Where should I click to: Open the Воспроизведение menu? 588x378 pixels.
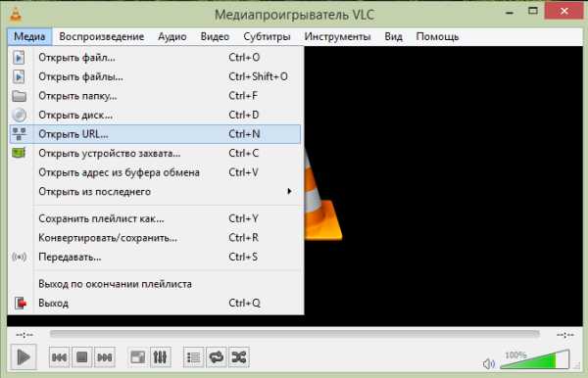click(102, 36)
